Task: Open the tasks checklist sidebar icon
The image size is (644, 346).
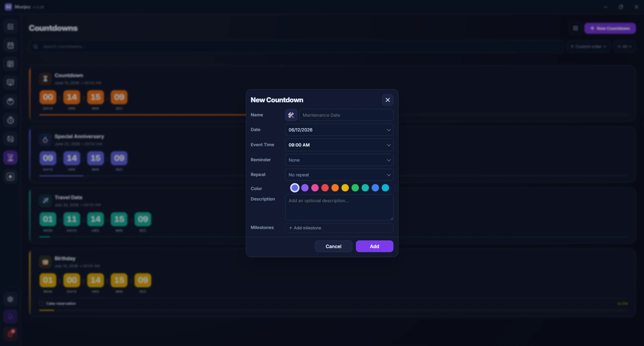Action: coord(10,26)
